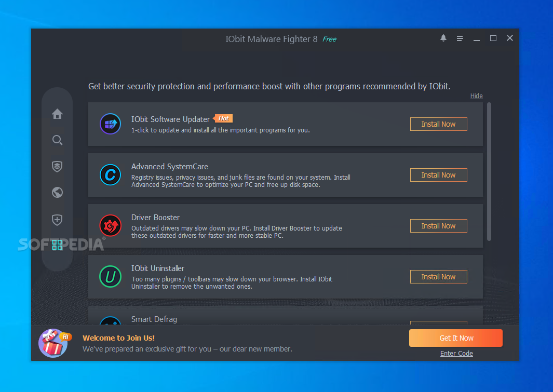This screenshot has width=553, height=392.
Task: Click the Driver Booster title
Action: [x=156, y=218]
